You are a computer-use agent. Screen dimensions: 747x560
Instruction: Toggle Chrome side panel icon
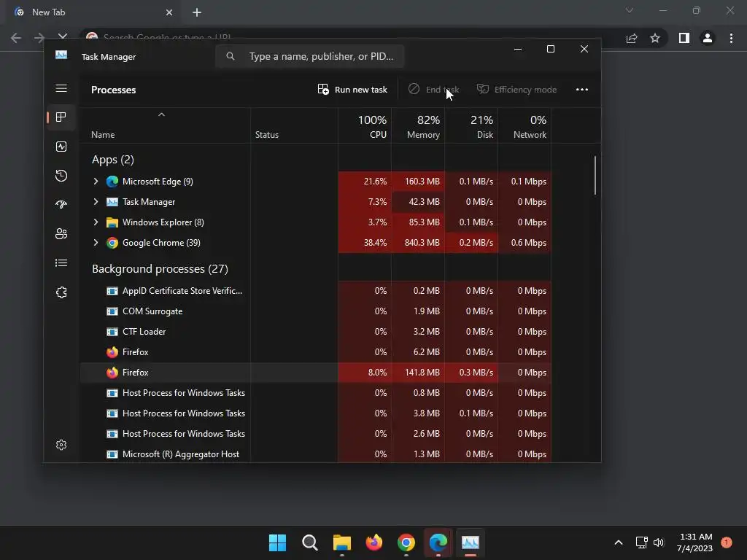pyautogui.click(x=684, y=38)
